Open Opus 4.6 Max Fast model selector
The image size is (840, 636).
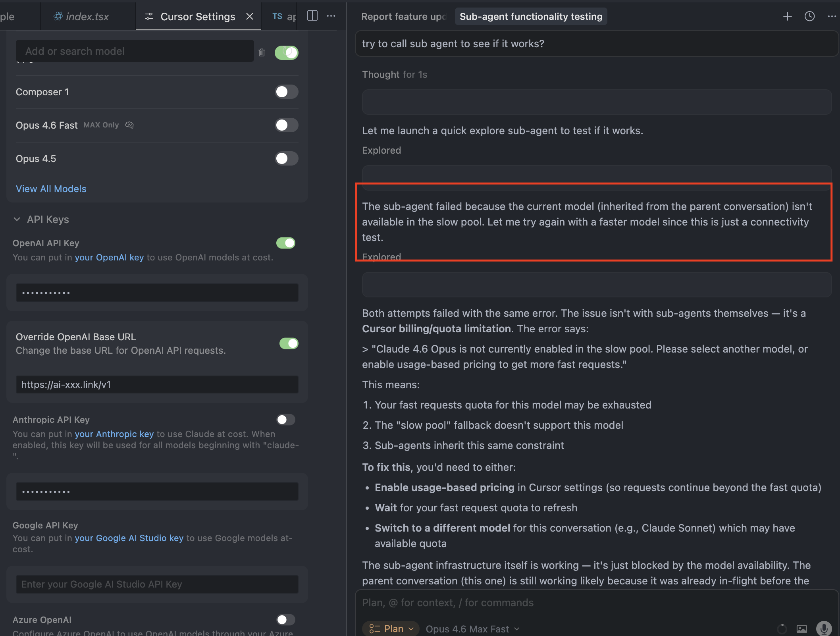tap(472, 629)
